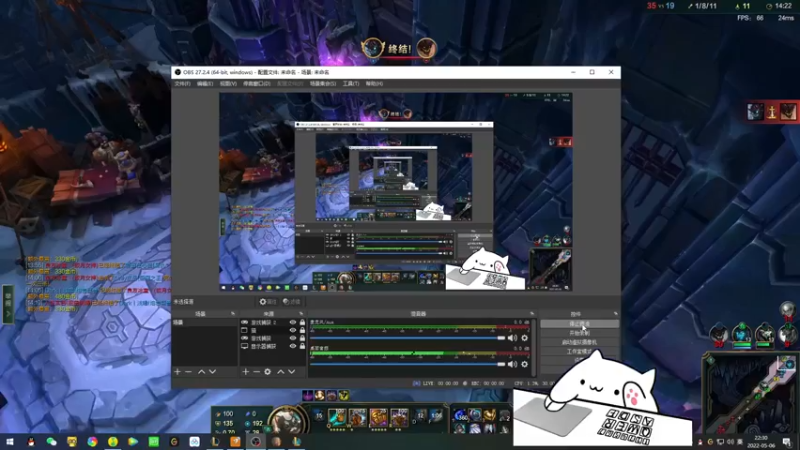Open settings gear of 麦克风/Aux mixer channel
The image size is (800, 450).
(x=524, y=338)
